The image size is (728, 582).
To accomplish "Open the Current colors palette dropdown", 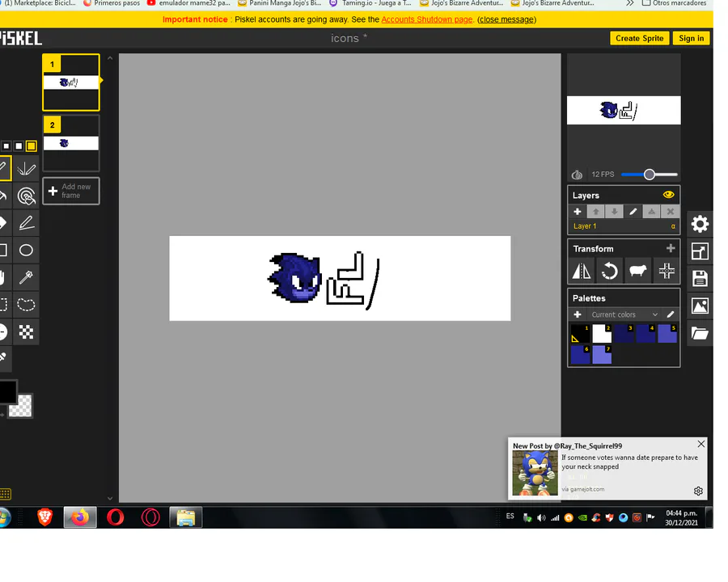I will click(624, 314).
